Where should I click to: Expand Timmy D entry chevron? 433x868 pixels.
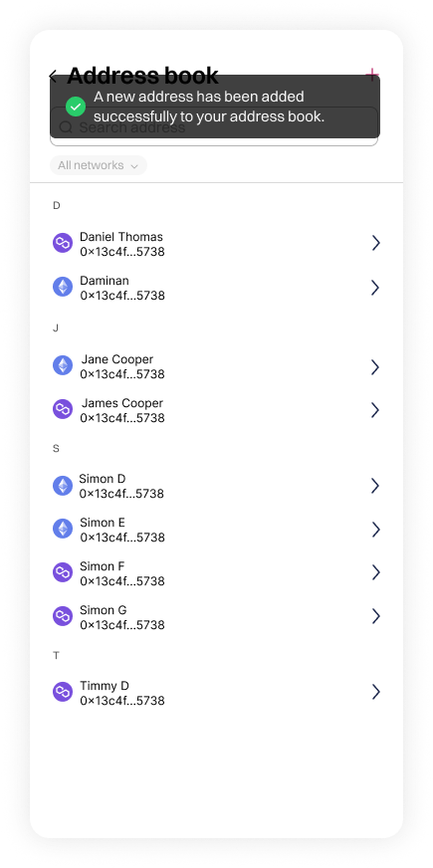point(376,692)
